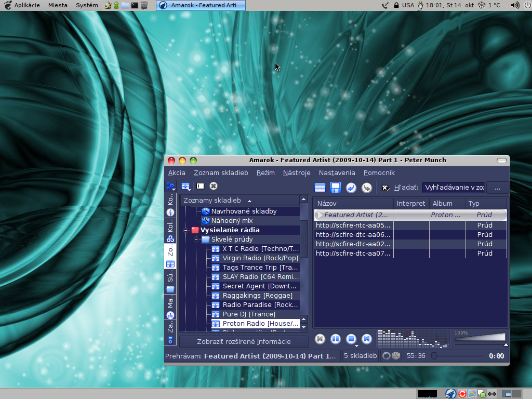Select Raggakings [Reggae] stream
Screen dimensions: 532x399
pyautogui.click(x=256, y=296)
